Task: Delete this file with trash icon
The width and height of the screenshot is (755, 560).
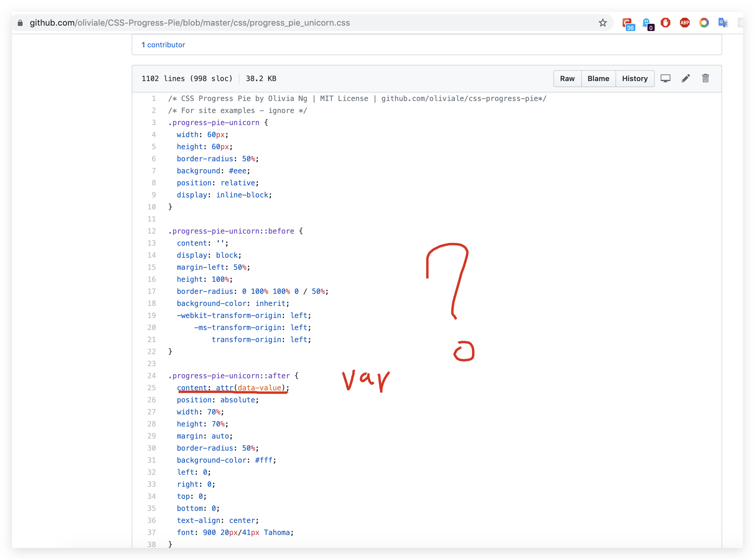Action: (705, 78)
